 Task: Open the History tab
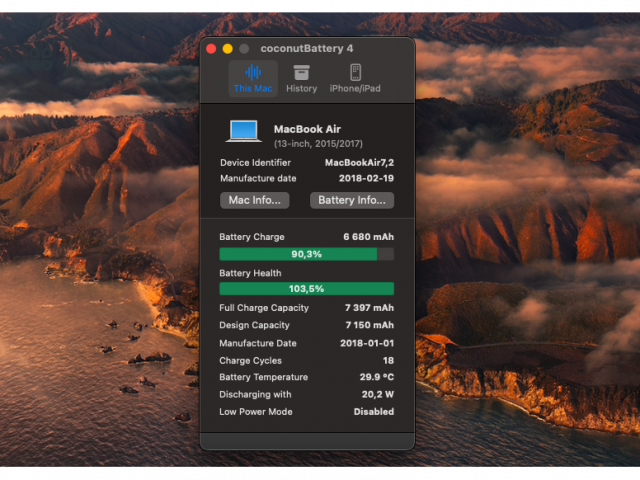click(x=302, y=79)
